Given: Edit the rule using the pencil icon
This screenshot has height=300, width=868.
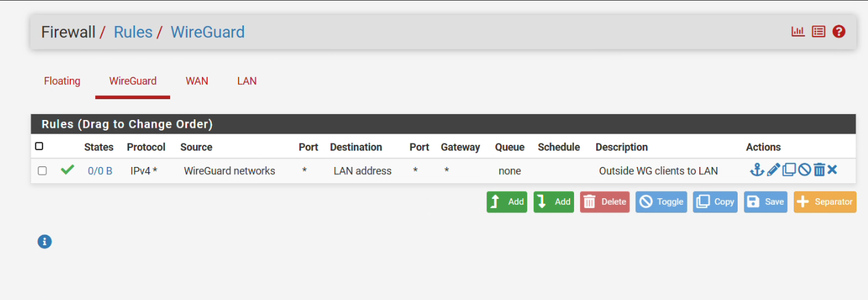Looking at the screenshot, I should pos(774,170).
